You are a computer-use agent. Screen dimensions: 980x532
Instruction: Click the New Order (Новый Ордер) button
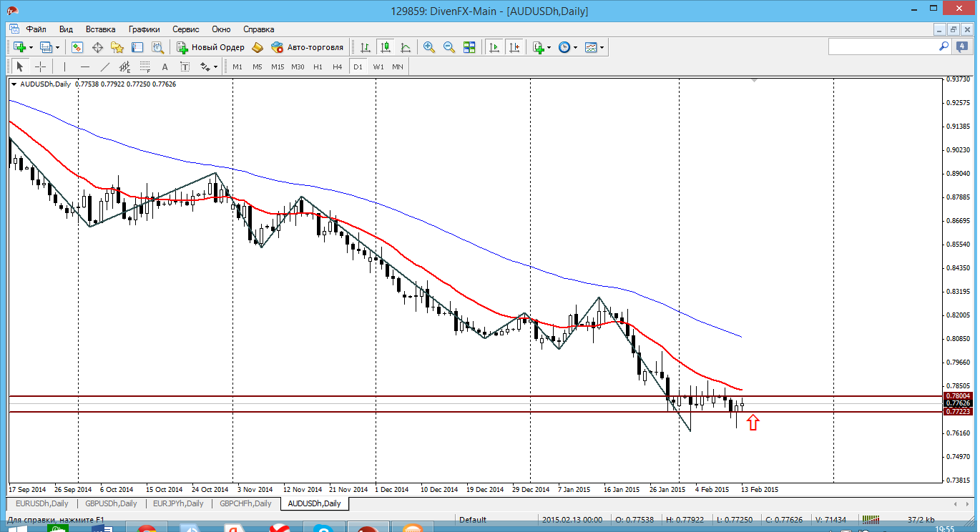(211, 47)
